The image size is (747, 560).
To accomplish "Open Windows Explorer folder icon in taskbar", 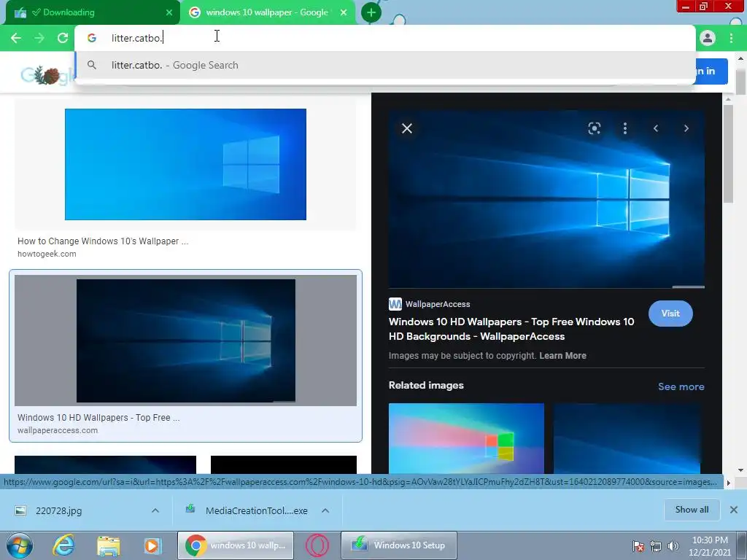I will point(109,545).
